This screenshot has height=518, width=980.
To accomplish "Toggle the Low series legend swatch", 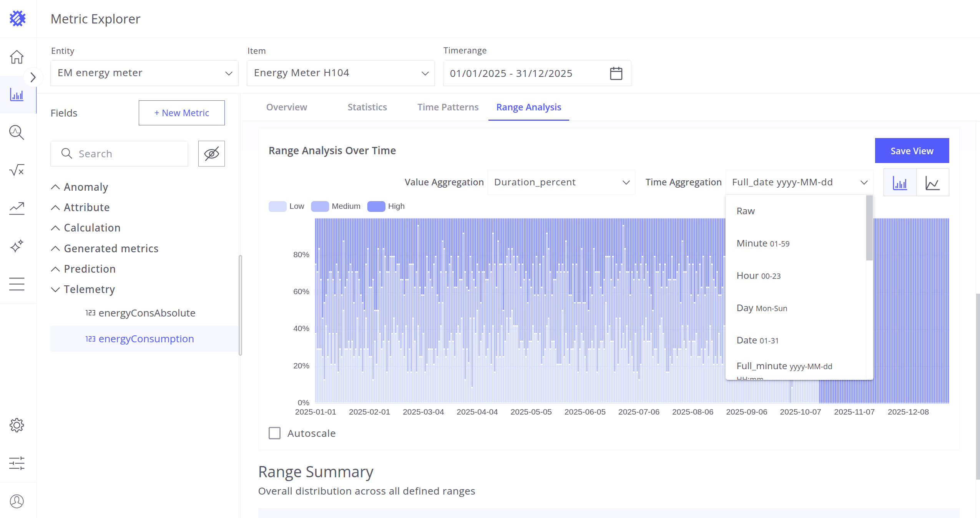I will (277, 207).
